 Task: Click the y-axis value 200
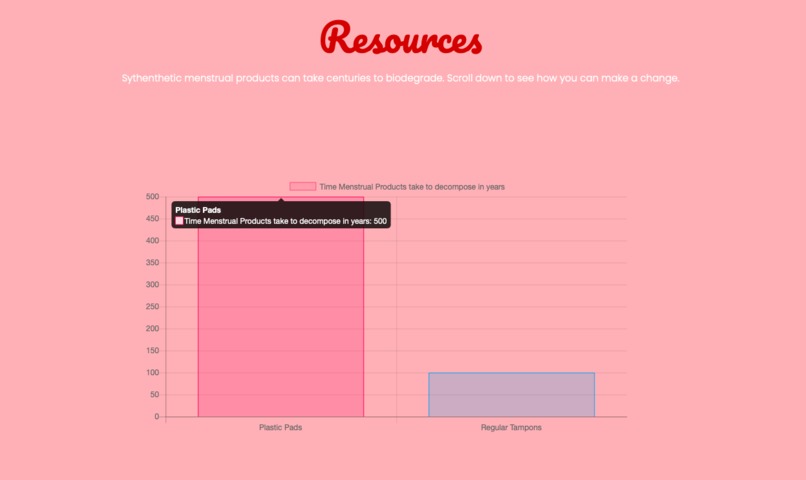153,329
